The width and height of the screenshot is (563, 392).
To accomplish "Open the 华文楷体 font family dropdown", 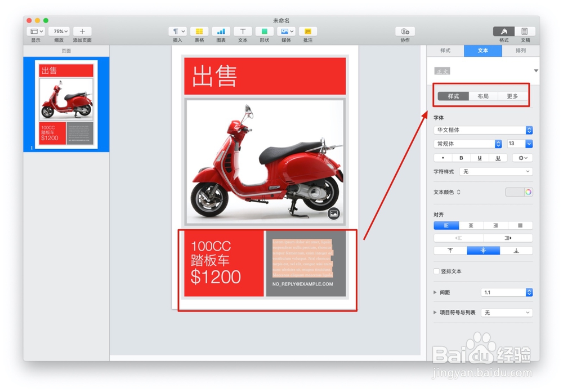I will [483, 130].
